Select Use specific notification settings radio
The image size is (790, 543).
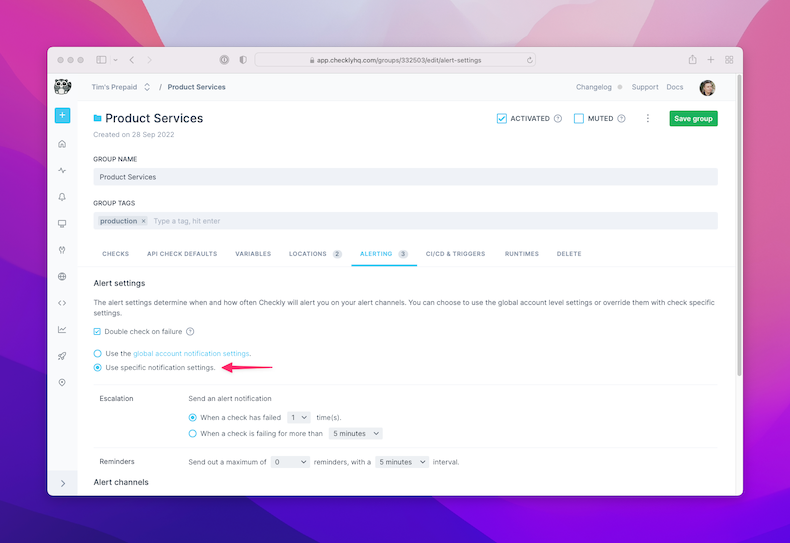coord(98,367)
